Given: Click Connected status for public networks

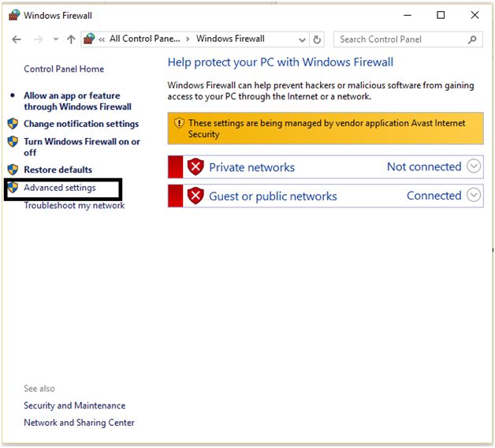Looking at the screenshot, I should [434, 196].
